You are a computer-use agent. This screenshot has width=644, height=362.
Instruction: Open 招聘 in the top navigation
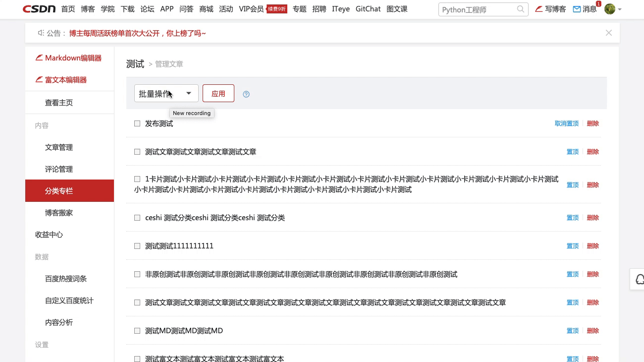[320, 9]
